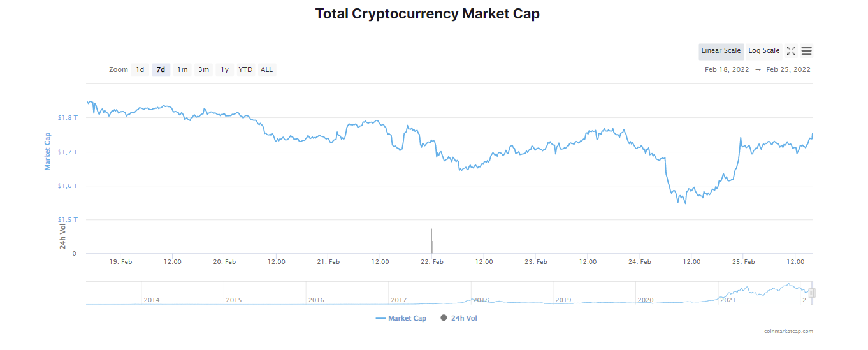The image size is (868, 350).
Task: Select the 1m zoom range
Action: click(x=182, y=69)
